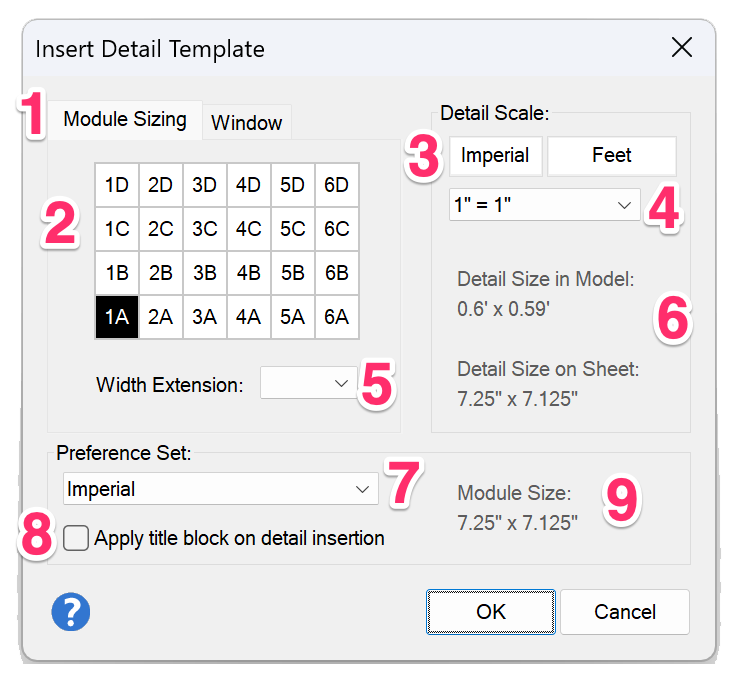Open the Width Extension dropdown
730x674 pixels.
[x=309, y=383]
